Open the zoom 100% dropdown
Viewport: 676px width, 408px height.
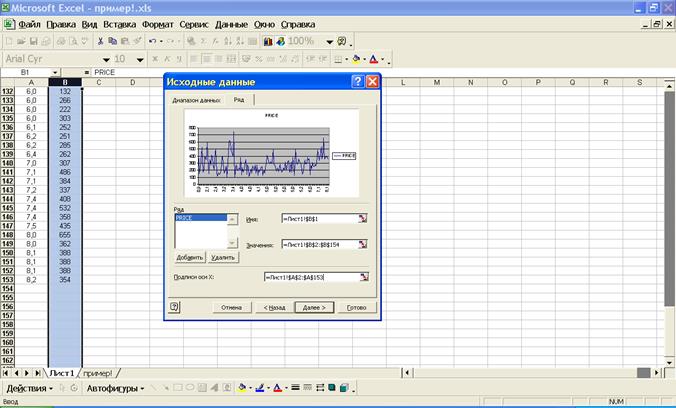pos(330,42)
